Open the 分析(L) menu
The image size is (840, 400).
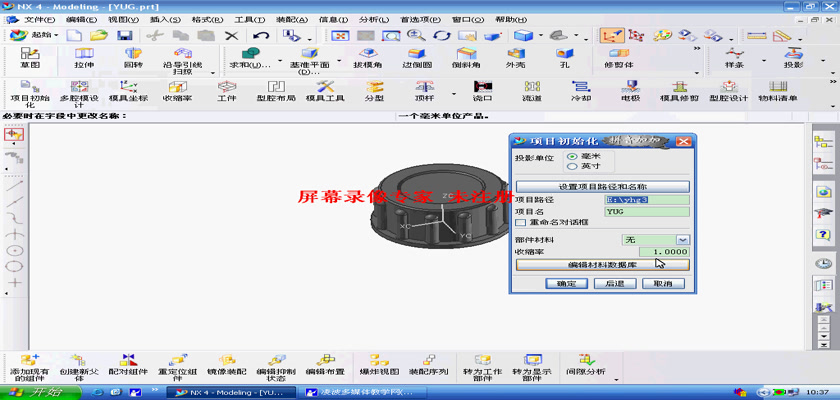[373, 19]
